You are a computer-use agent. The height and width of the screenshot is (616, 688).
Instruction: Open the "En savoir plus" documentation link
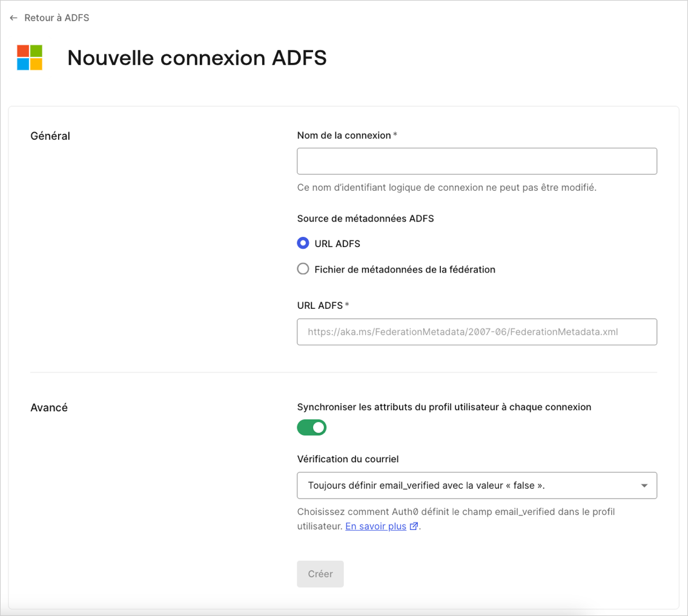click(x=375, y=526)
